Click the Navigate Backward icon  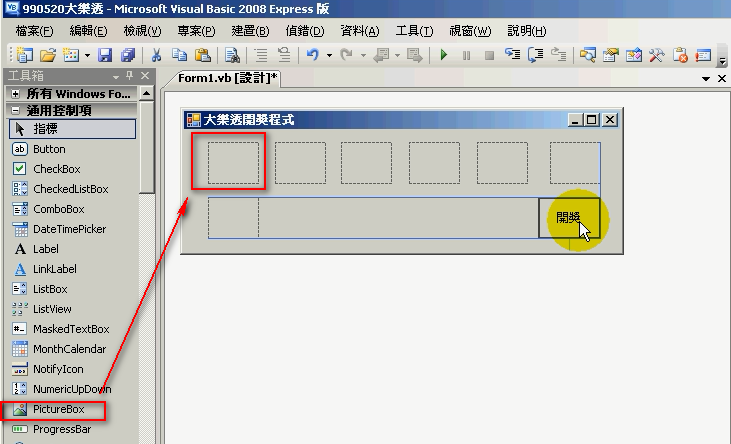(x=381, y=55)
